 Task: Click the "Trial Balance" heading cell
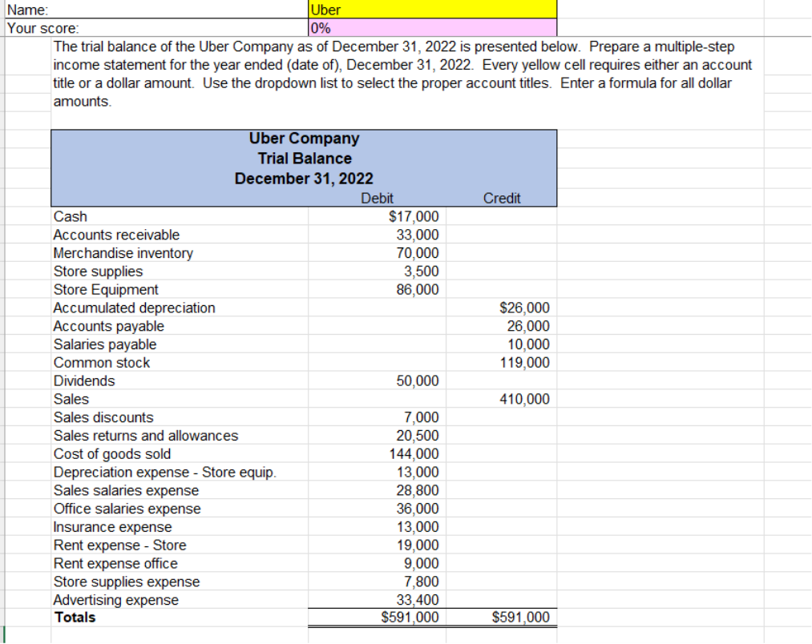pyautogui.click(x=303, y=158)
